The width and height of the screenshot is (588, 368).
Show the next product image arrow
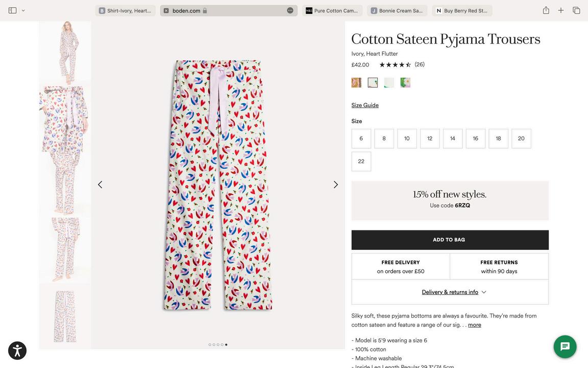pyautogui.click(x=335, y=185)
